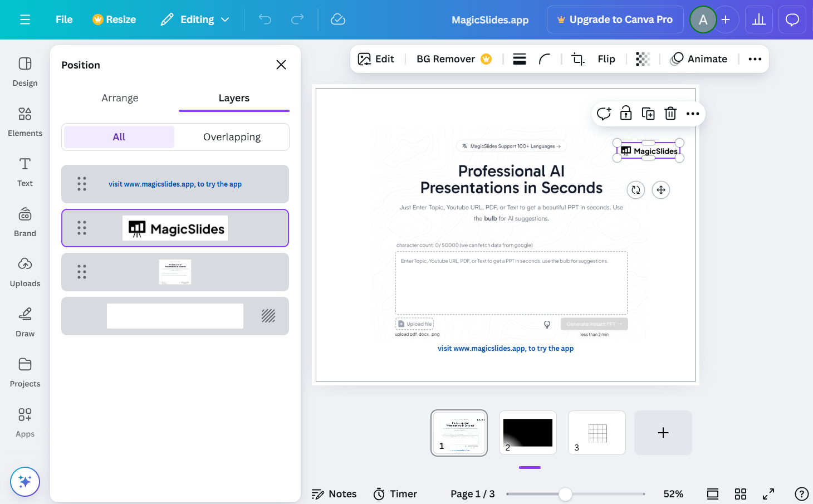This screenshot has height=504, width=813.
Task: Redo the last action
Action: point(297,19)
